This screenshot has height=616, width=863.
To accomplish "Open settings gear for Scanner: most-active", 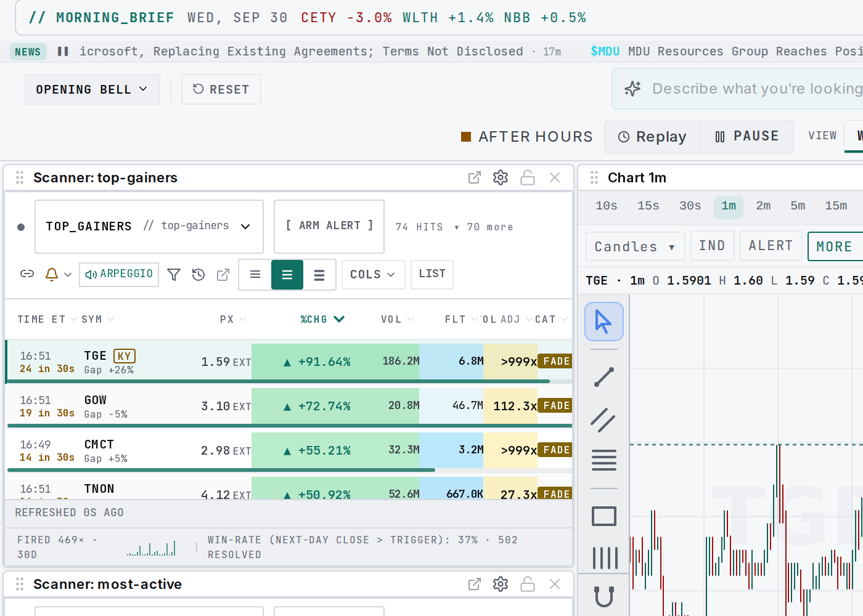I will [501, 584].
